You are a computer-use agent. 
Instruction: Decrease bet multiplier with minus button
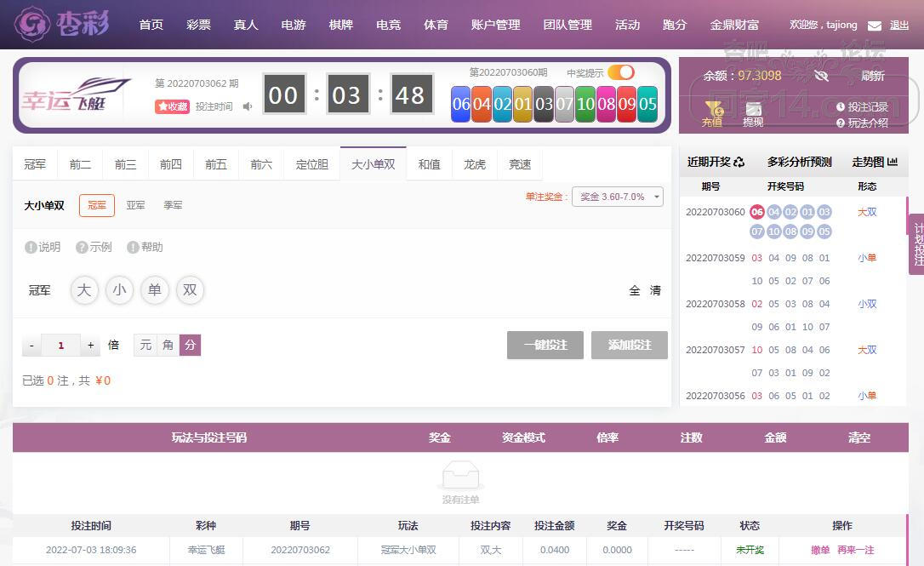[31, 346]
